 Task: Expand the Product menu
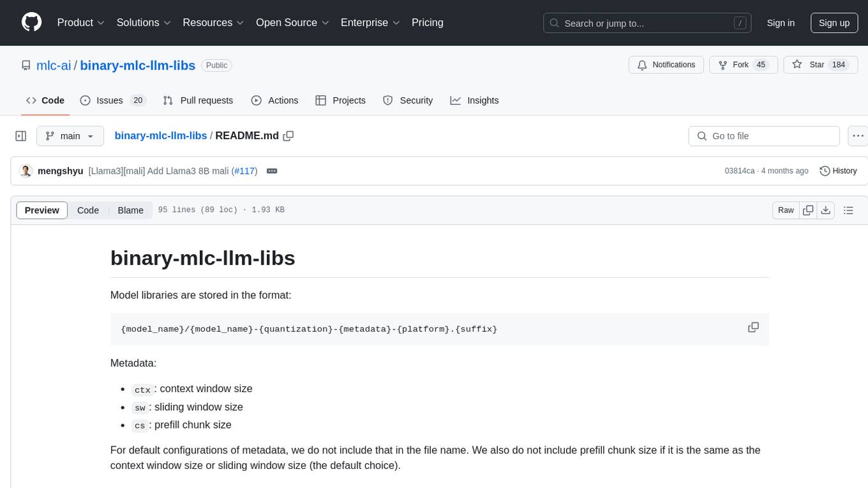[81, 22]
